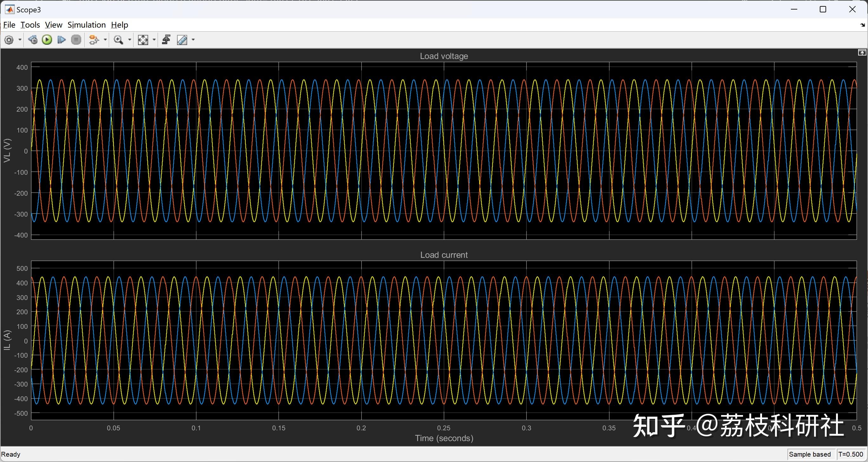The width and height of the screenshot is (868, 462).
Task: Click the Step Back simulation icon
Action: pyautogui.click(x=33, y=40)
